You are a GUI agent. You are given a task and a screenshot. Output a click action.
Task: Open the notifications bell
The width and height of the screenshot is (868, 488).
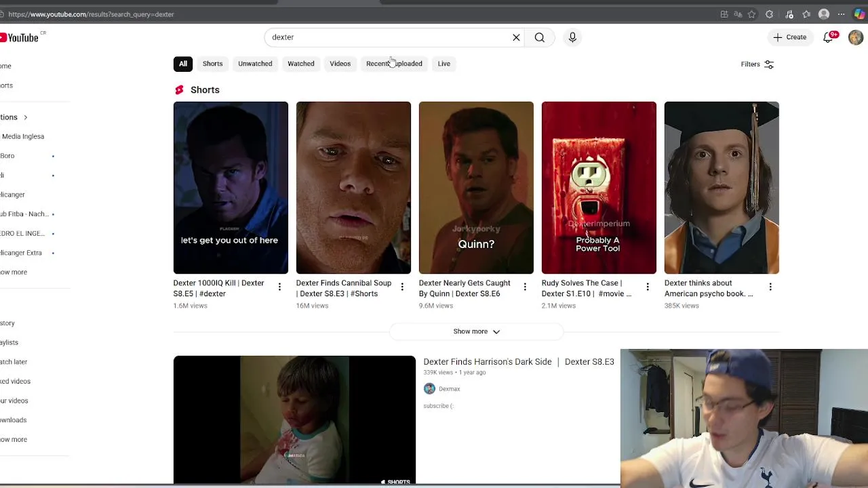pos(828,37)
